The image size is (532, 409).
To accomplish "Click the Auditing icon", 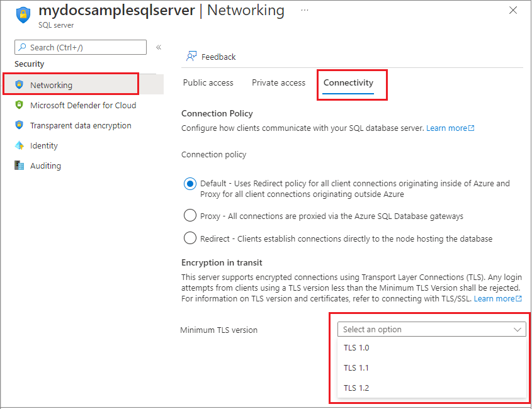I will tap(20, 165).
